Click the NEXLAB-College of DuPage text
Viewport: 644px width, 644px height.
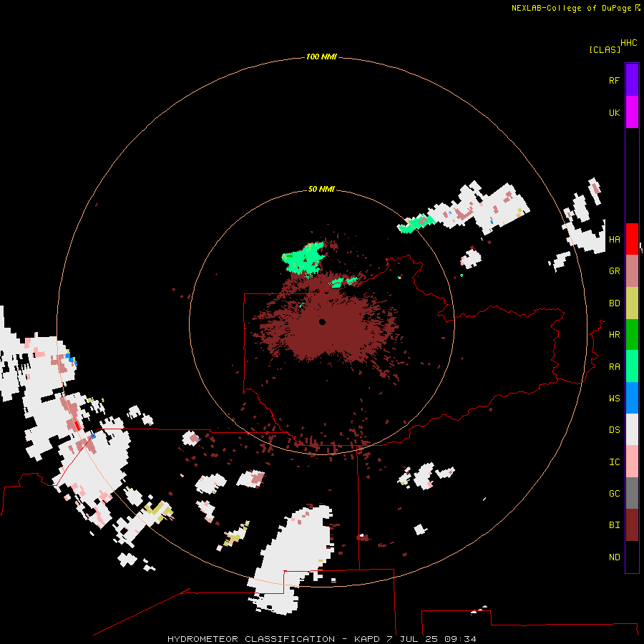[571, 8]
